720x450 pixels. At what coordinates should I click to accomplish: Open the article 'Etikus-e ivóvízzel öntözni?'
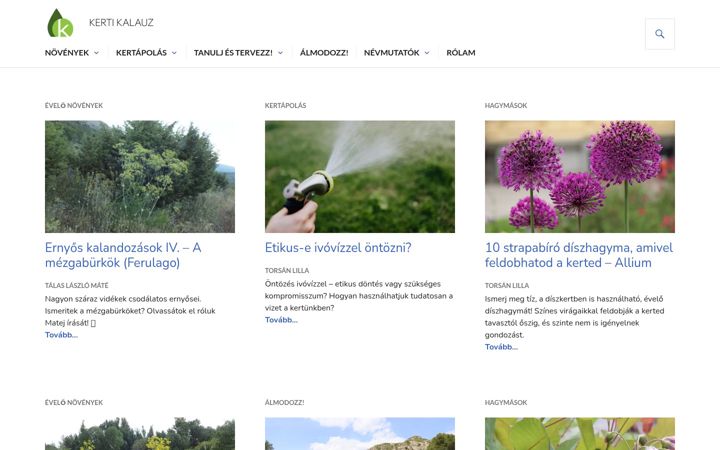click(338, 248)
